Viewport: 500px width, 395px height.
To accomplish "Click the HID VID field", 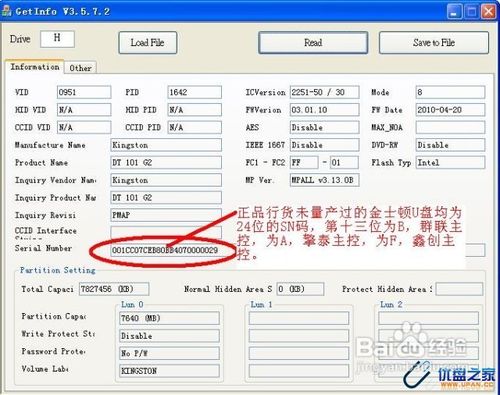I will 84,110.
